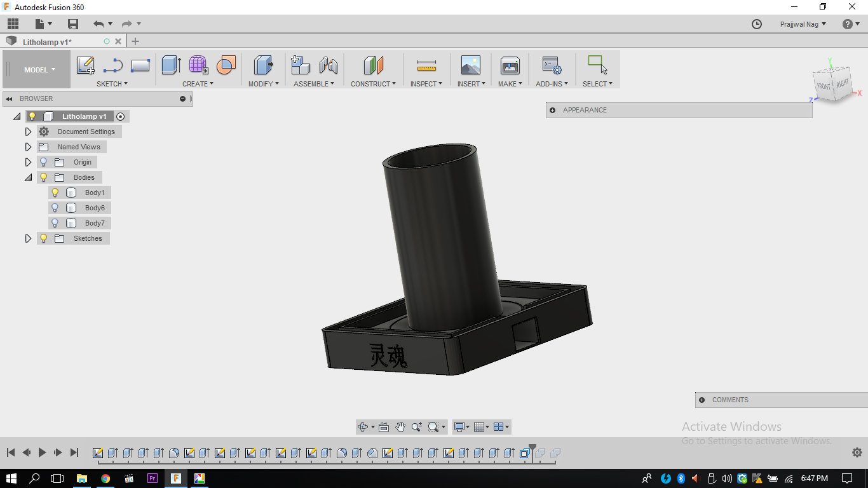Expand the APPEARANCE panel

tap(552, 110)
